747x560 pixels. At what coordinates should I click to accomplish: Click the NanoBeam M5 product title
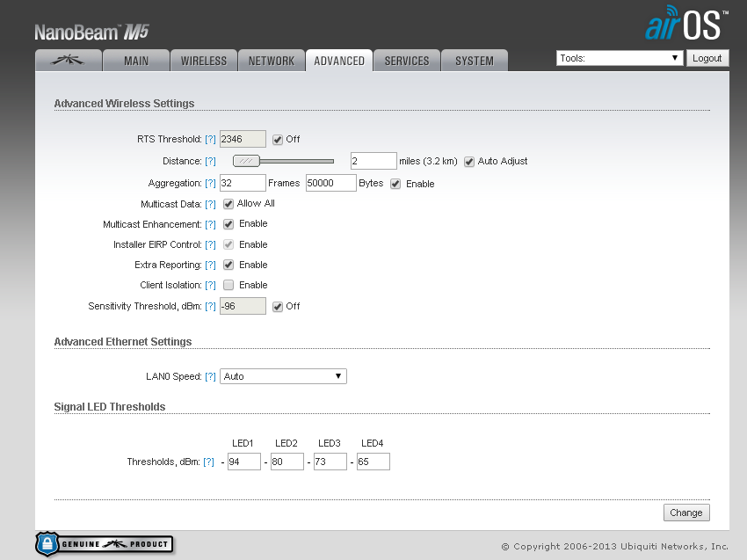pos(92,32)
